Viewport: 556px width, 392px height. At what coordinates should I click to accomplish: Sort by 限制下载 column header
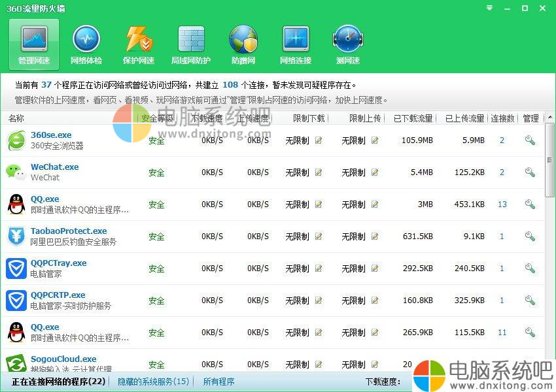pos(309,118)
